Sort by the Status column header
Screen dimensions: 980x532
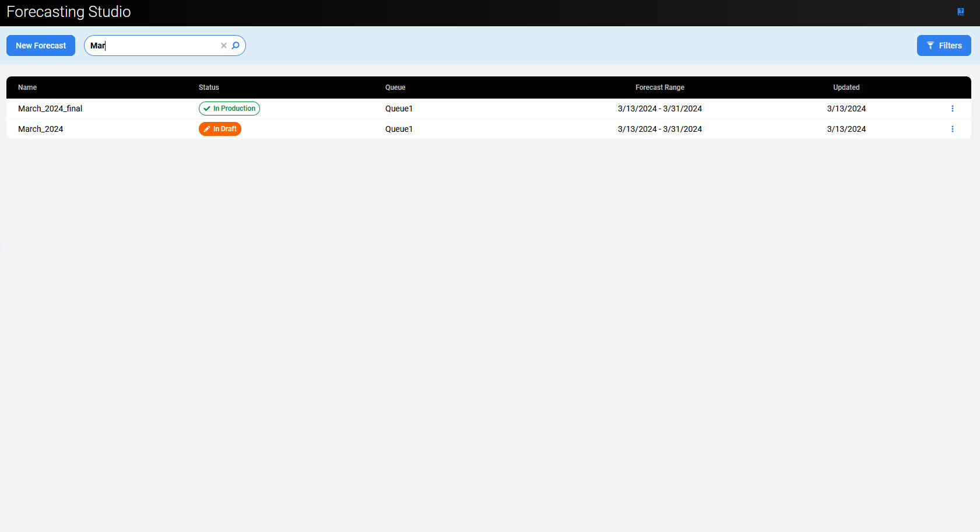209,87
